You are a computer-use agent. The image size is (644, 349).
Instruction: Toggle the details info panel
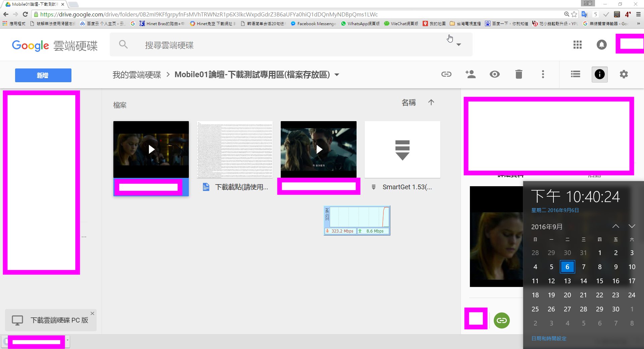600,74
